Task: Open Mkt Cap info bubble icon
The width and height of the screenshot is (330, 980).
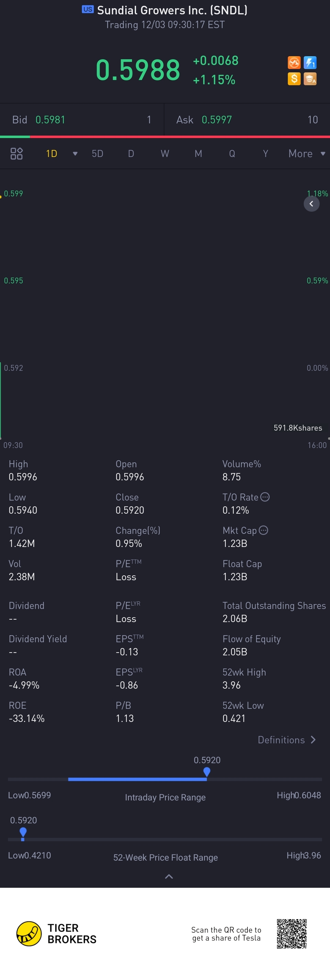Action: point(263,530)
